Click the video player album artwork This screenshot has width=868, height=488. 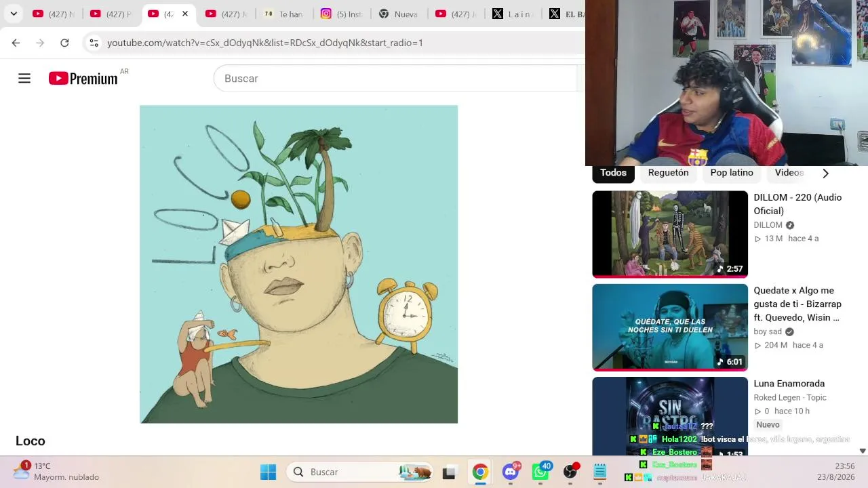298,264
